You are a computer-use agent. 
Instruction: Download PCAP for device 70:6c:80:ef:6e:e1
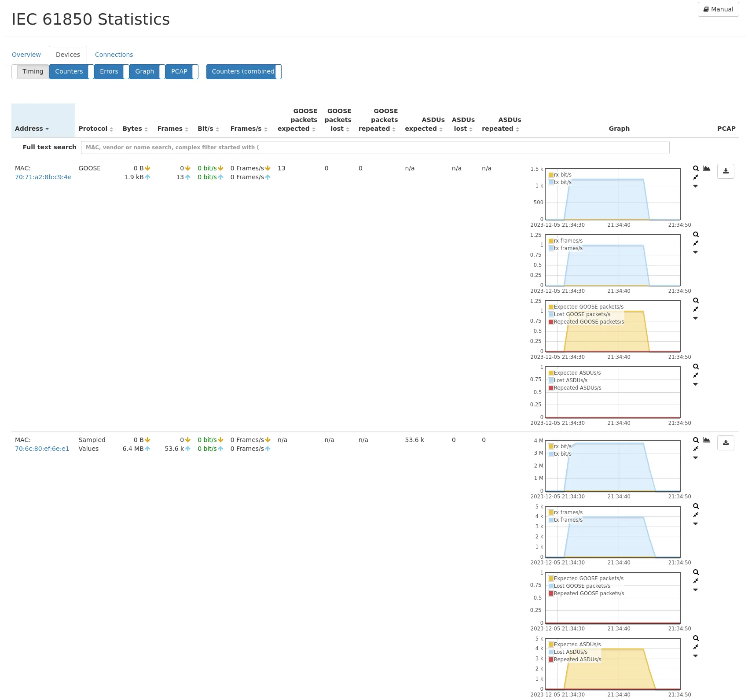[726, 443]
